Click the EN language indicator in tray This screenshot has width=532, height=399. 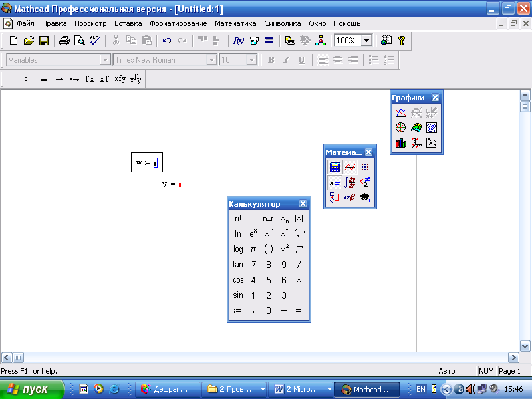click(421, 389)
